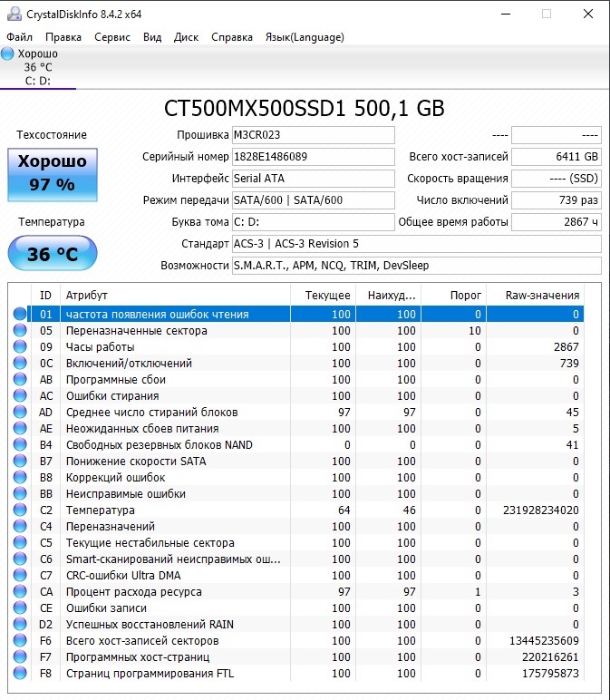Click status circle for C2 Температура row
Image resolution: width=610 pixels, height=700 pixels.
click(x=20, y=510)
